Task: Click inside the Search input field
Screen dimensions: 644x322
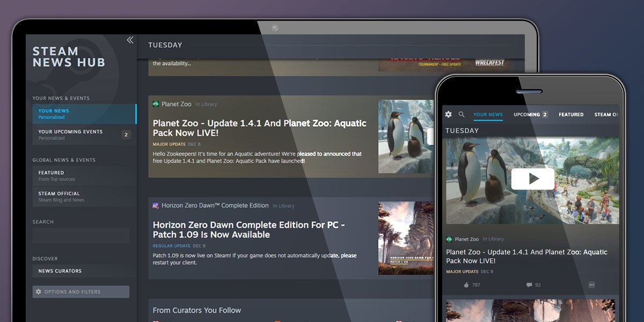Action: (80, 236)
